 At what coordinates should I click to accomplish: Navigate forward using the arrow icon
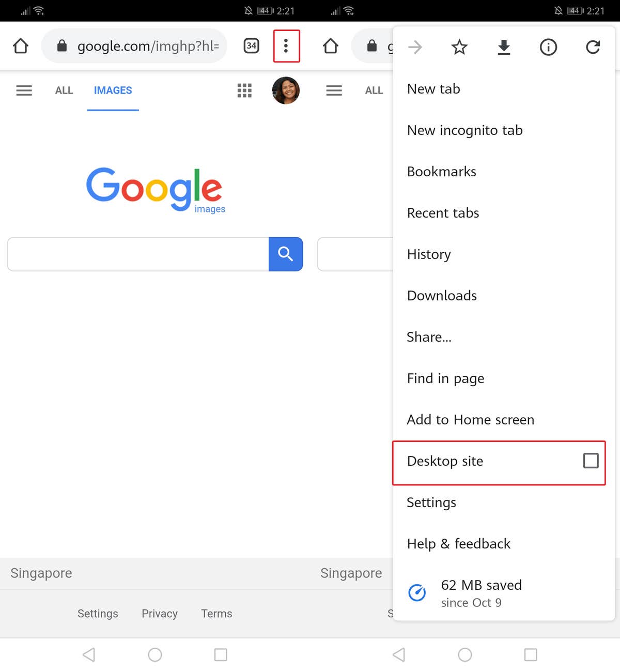click(x=414, y=47)
